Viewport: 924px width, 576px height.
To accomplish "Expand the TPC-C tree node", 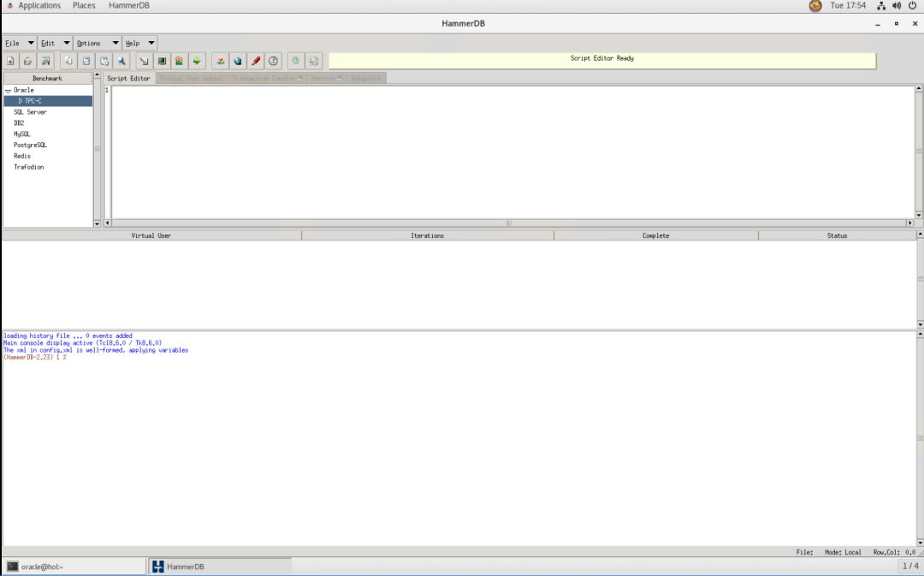I will tap(21, 101).
